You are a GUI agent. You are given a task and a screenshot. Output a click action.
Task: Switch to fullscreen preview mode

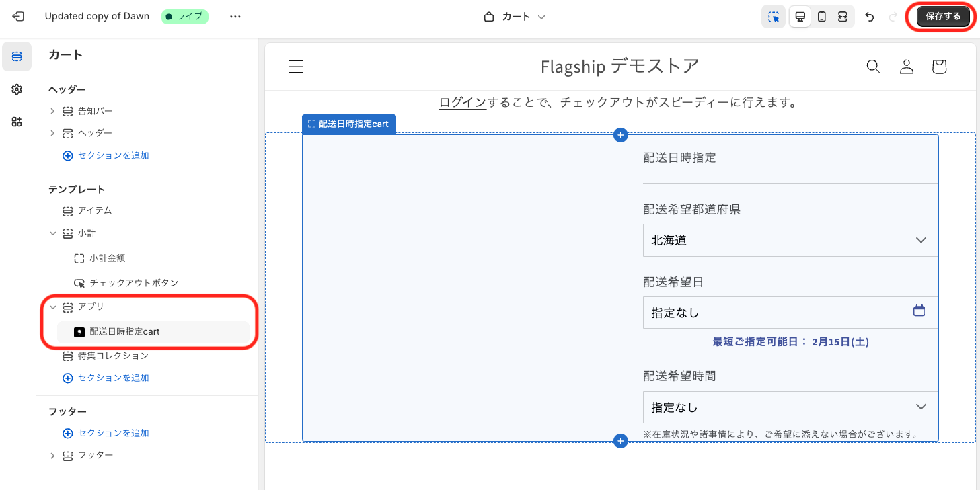[x=842, y=17]
